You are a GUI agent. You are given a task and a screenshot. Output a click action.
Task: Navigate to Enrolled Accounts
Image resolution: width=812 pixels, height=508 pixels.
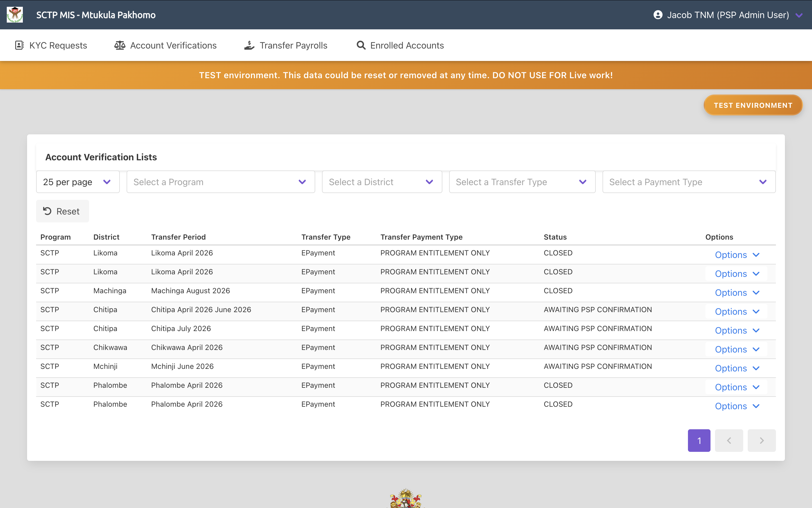pos(400,45)
